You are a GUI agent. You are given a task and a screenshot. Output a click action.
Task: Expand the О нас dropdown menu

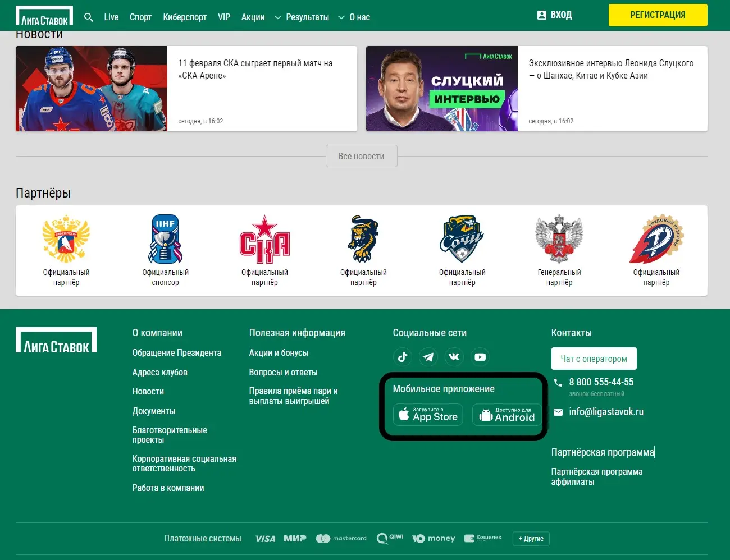pyautogui.click(x=354, y=17)
